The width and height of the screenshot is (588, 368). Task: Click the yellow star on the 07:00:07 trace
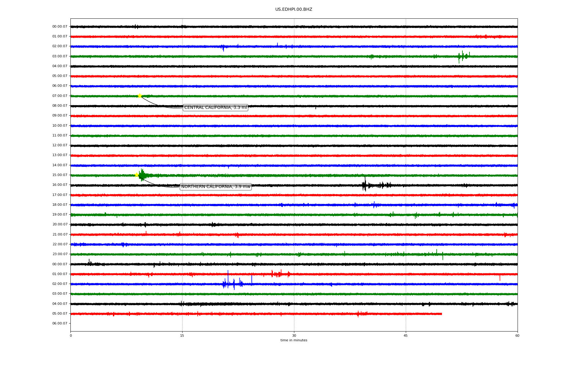coord(140,96)
